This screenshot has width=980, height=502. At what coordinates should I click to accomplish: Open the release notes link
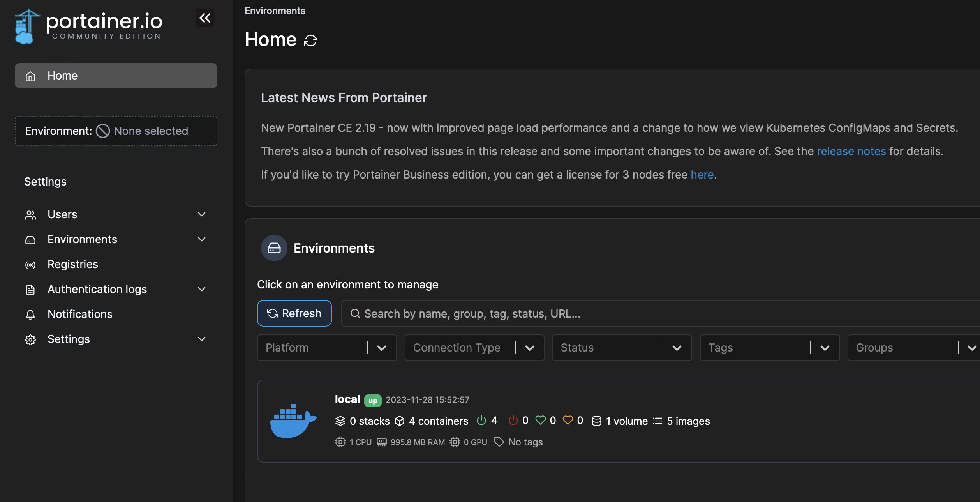tap(851, 151)
